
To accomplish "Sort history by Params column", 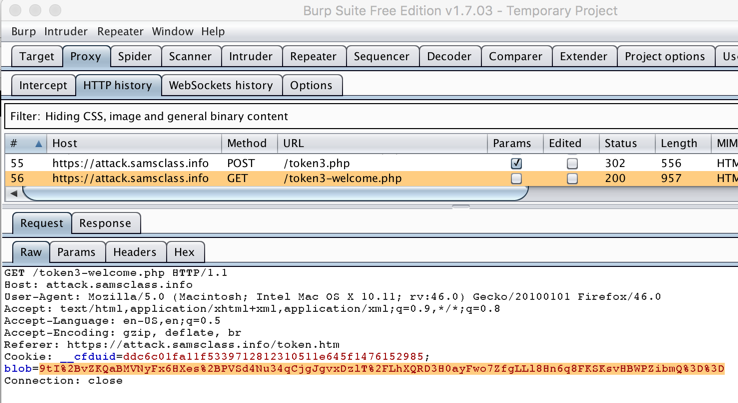I will tap(515, 143).
